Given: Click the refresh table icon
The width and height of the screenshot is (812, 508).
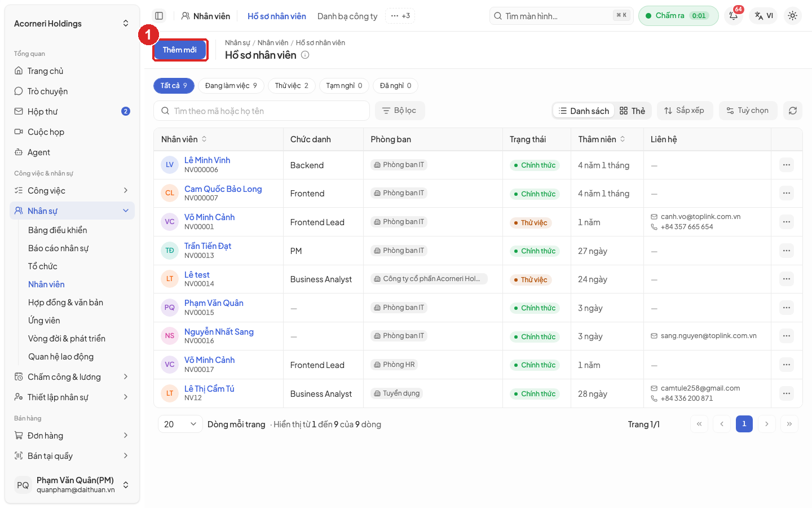Looking at the screenshot, I should click(x=793, y=111).
